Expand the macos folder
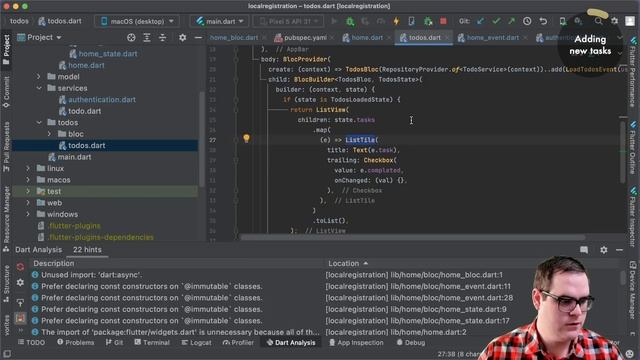 [x=28, y=180]
